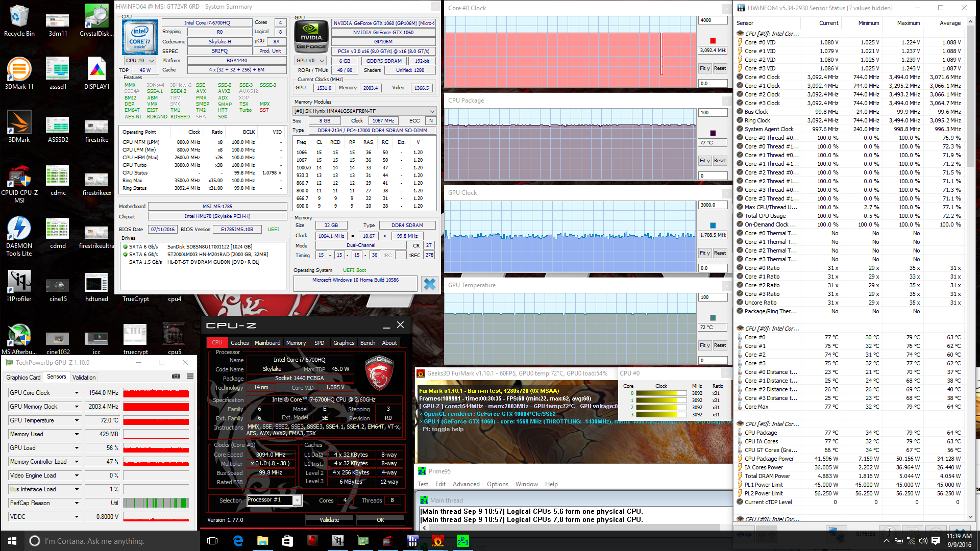
Task: Switch to CPU-Z Mainboard tab
Action: pyautogui.click(x=267, y=343)
